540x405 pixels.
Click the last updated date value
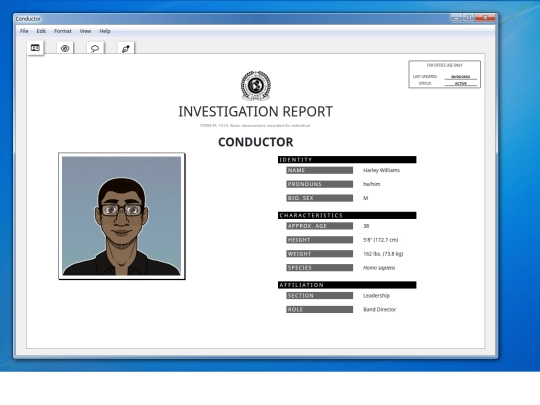[x=460, y=77]
